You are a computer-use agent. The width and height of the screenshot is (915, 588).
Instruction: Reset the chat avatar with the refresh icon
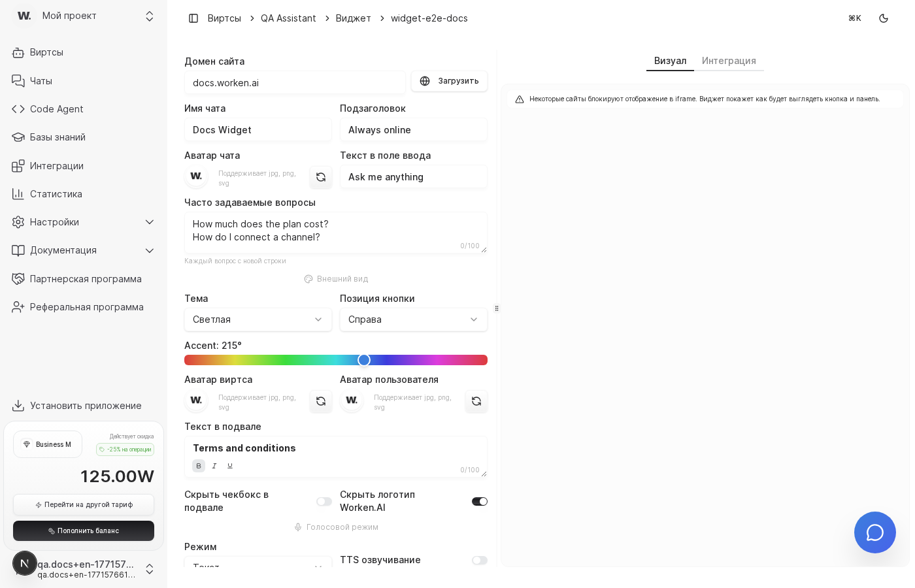(321, 176)
